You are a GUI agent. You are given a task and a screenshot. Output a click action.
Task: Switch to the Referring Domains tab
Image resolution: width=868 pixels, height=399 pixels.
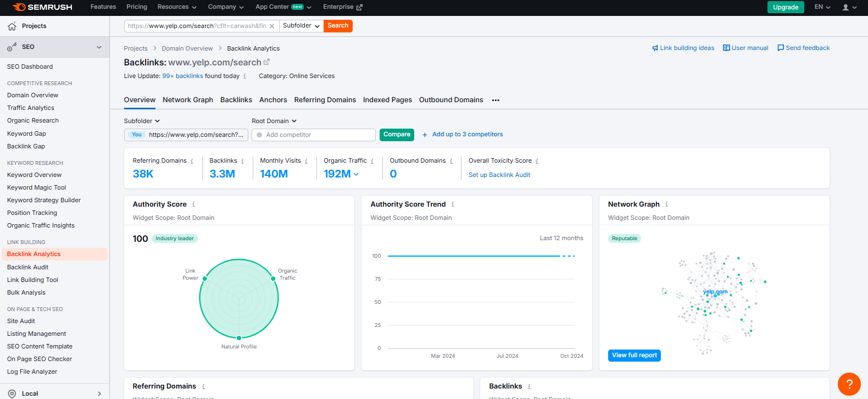pyautogui.click(x=325, y=100)
